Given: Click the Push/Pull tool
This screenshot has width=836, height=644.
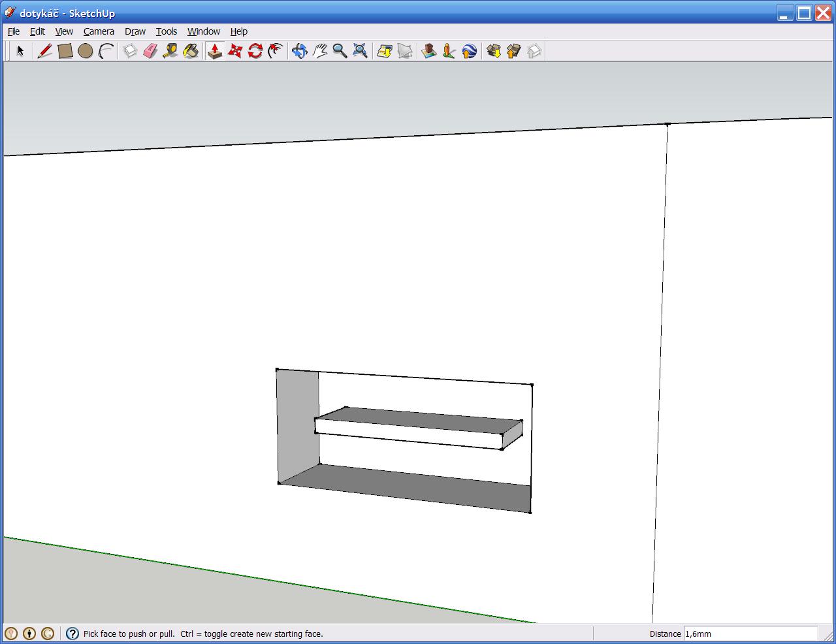Looking at the screenshot, I should [x=215, y=51].
